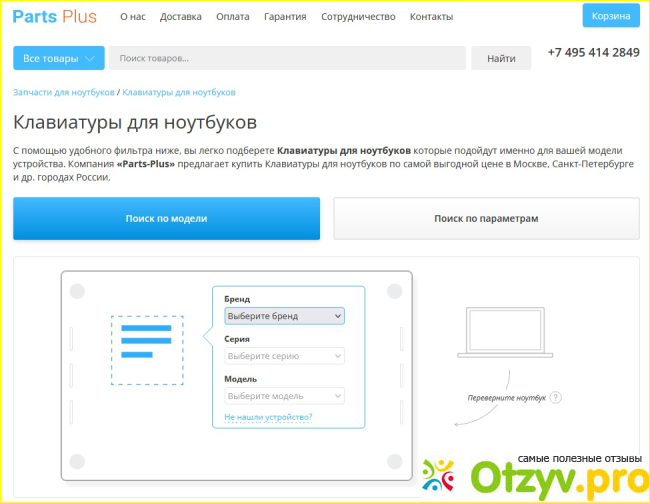
Task: Open the О нас menu item
Action: (133, 17)
